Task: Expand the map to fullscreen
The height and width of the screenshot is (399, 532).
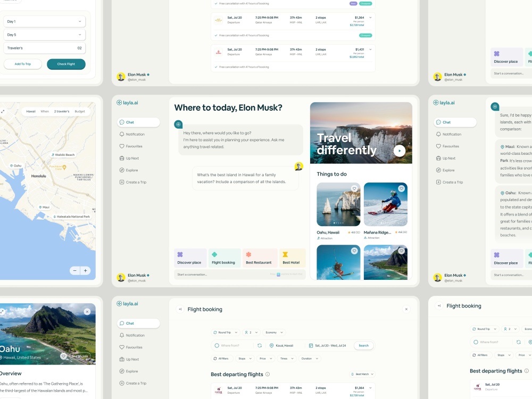Action: click(x=3, y=111)
